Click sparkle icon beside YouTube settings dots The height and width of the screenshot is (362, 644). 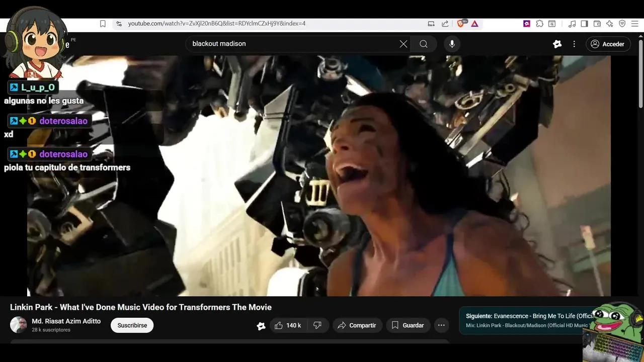point(557,44)
